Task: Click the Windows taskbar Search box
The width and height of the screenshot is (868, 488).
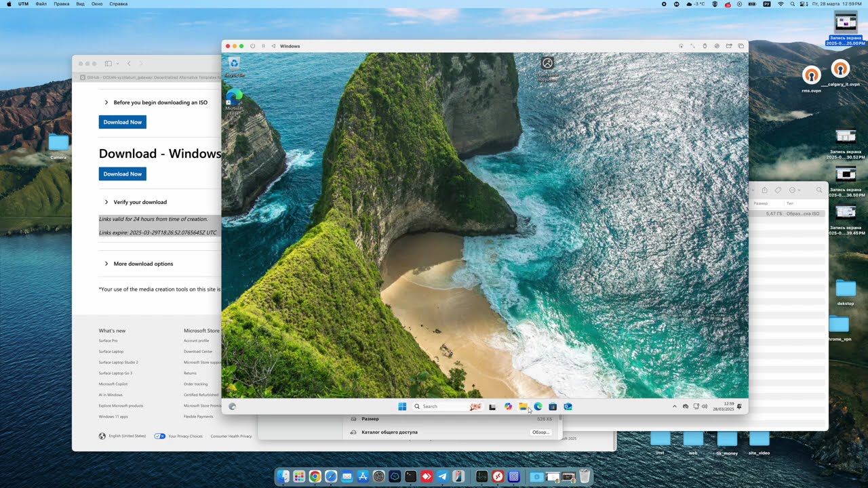Action: (447, 407)
